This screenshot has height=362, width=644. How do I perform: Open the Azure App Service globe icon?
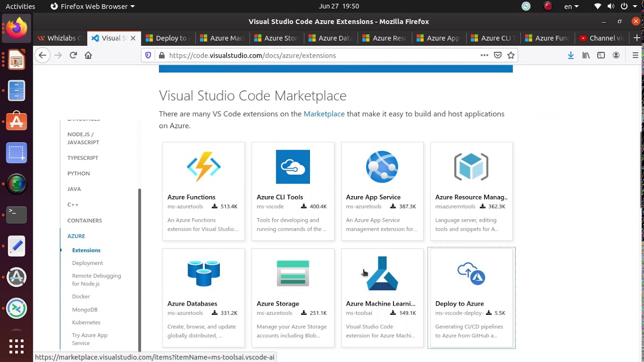pos(382,167)
